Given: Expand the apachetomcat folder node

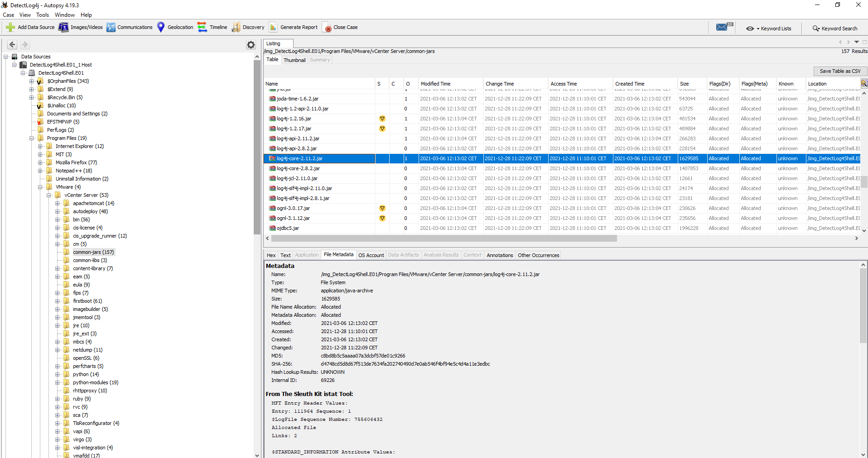Looking at the screenshot, I should (x=58, y=203).
